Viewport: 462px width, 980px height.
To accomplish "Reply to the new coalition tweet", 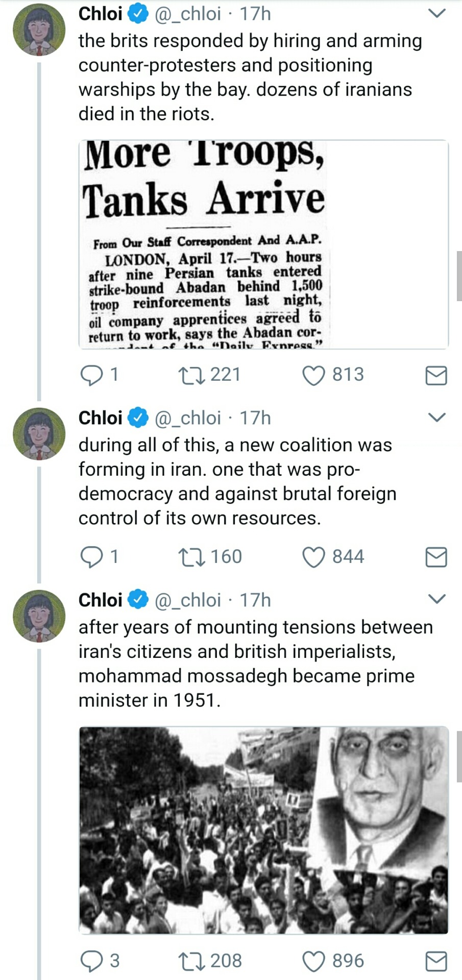I will pos(92,557).
